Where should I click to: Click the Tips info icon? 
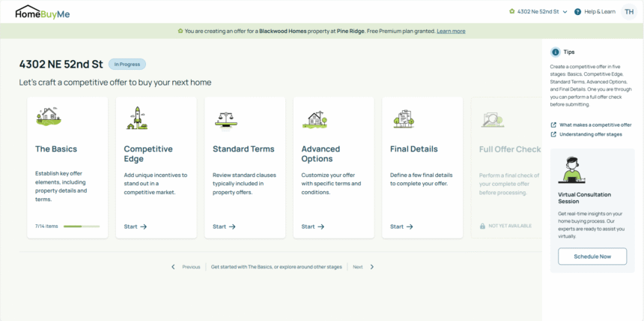[555, 52]
